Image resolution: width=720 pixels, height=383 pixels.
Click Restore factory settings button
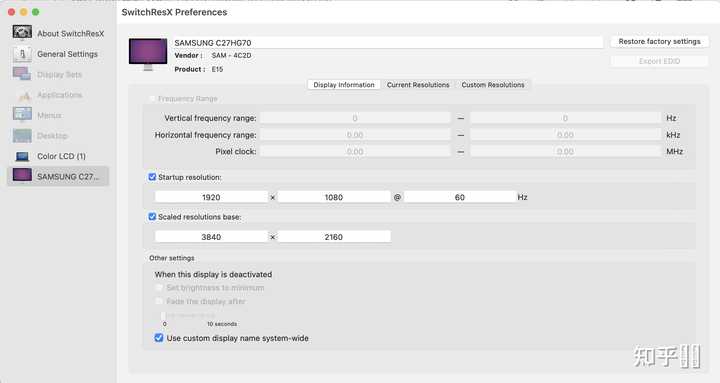659,41
